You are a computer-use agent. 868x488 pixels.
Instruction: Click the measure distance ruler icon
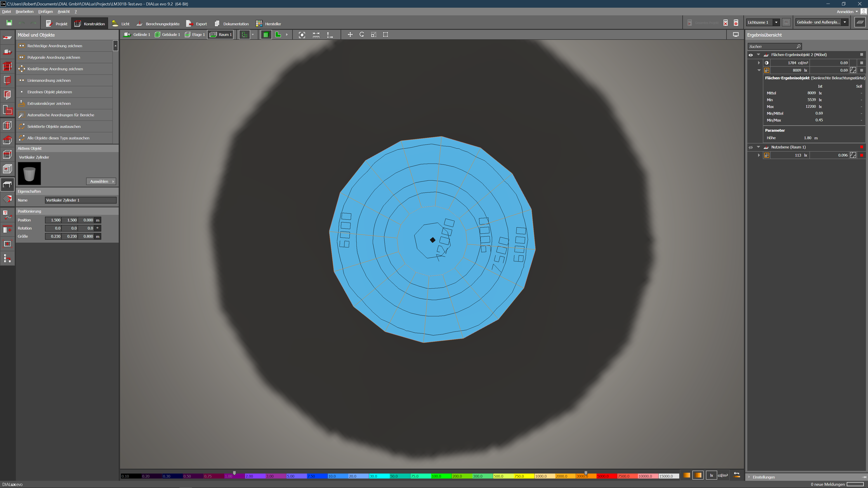tap(316, 35)
